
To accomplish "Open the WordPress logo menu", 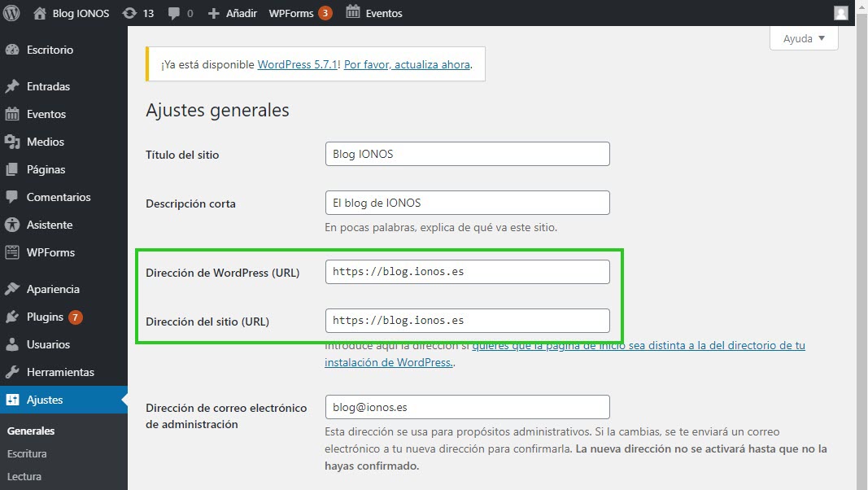I will click(11, 13).
